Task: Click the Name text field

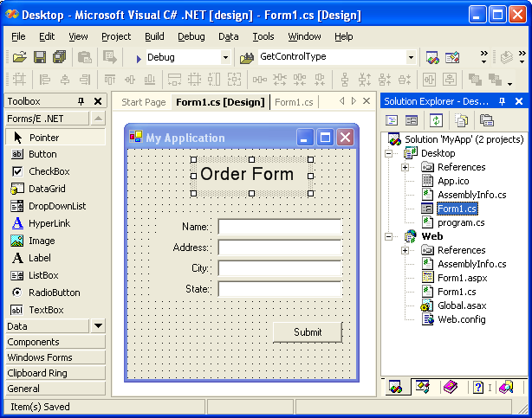Action: pyautogui.click(x=279, y=227)
